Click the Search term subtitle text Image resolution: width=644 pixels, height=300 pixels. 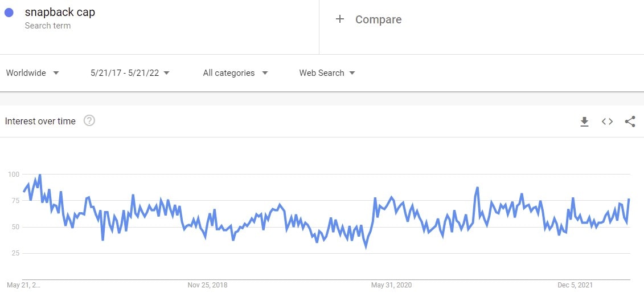click(47, 26)
